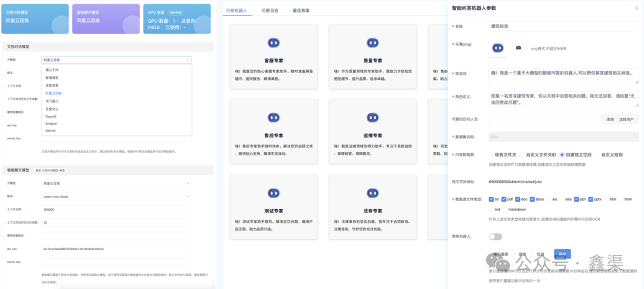This screenshot has width=644, height=289.
Task: Uncheck the doc file type
Action: click(518, 199)
